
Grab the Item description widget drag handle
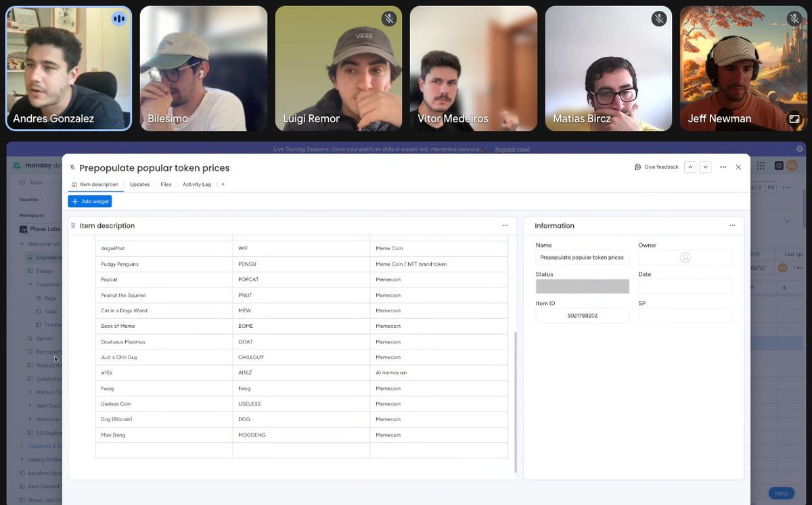[x=73, y=225]
